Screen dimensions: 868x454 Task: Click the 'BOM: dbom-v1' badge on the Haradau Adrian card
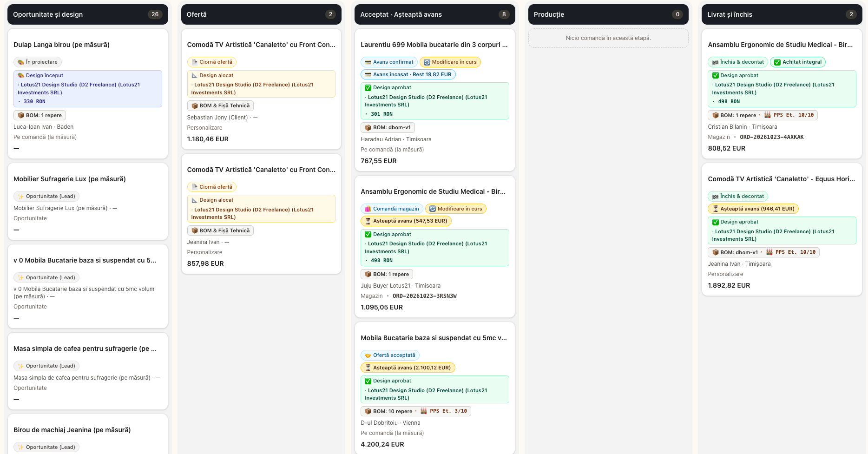click(388, 127)
